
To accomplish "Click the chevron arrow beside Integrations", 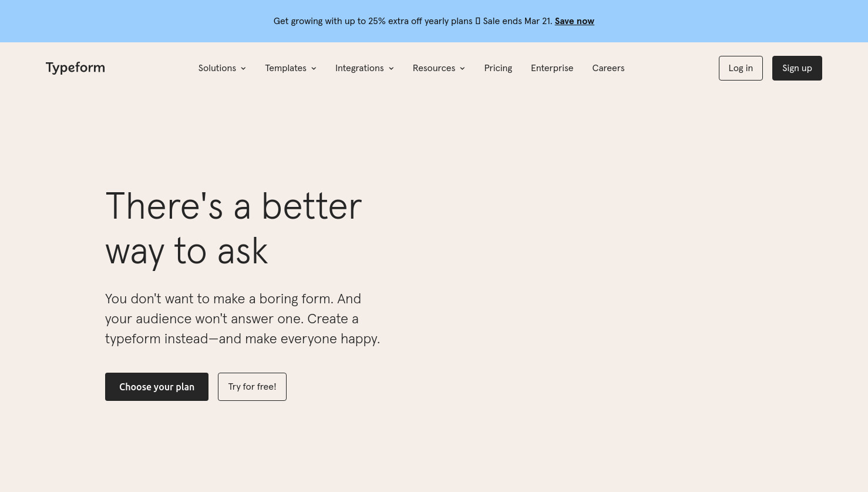I will point(391,69).
